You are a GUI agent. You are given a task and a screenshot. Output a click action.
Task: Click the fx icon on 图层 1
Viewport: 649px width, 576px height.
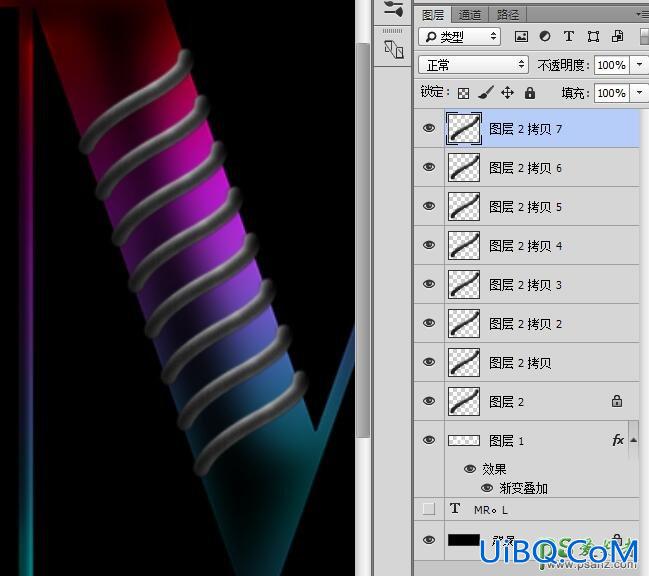618,439
